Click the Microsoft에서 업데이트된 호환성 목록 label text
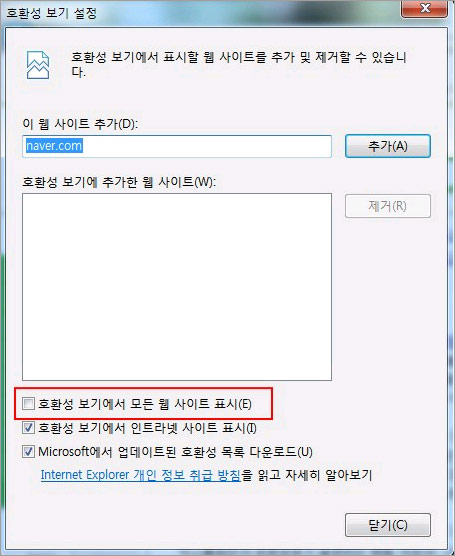The height and width of the screenshot is (556, 455). point(175,452)
